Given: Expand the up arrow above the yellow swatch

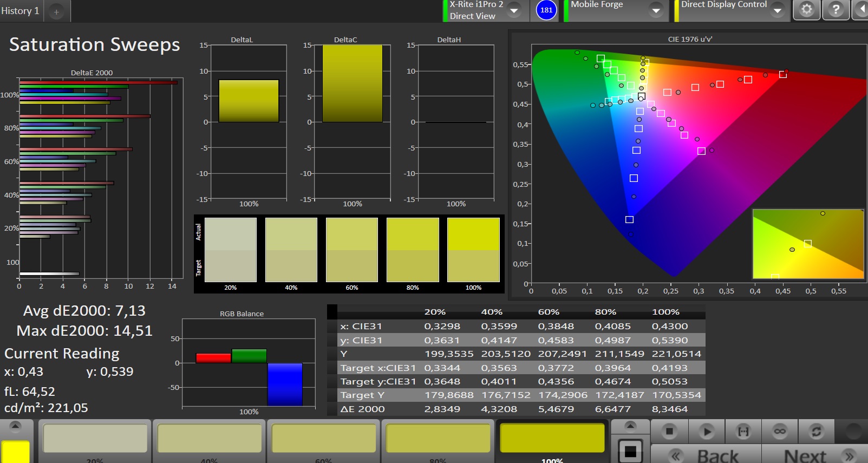Looking at the screenshot, I should (x=15, y=426).
